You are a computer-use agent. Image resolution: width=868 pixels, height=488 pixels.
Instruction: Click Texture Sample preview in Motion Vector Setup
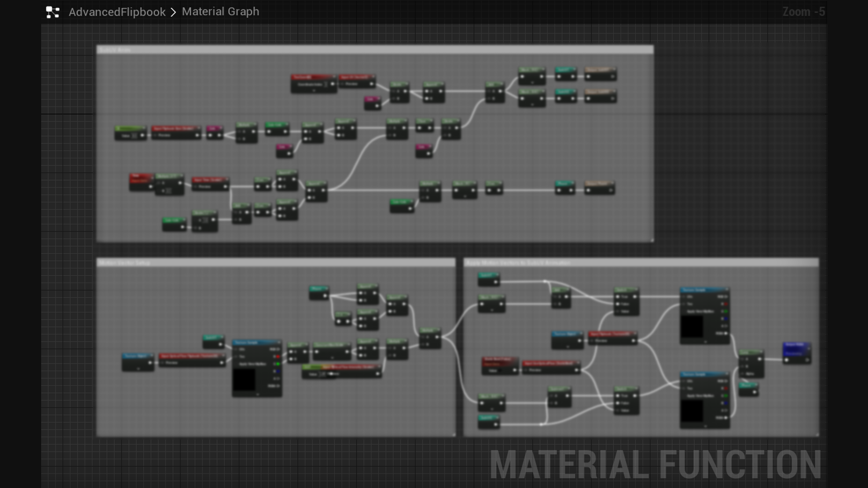(244, 380)
